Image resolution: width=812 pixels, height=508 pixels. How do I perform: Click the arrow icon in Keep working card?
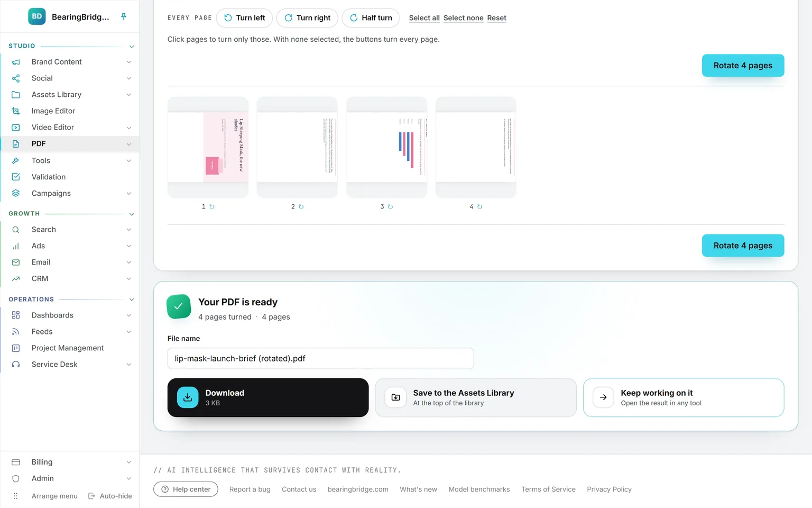pyautogui.click(x=603, y=397)
